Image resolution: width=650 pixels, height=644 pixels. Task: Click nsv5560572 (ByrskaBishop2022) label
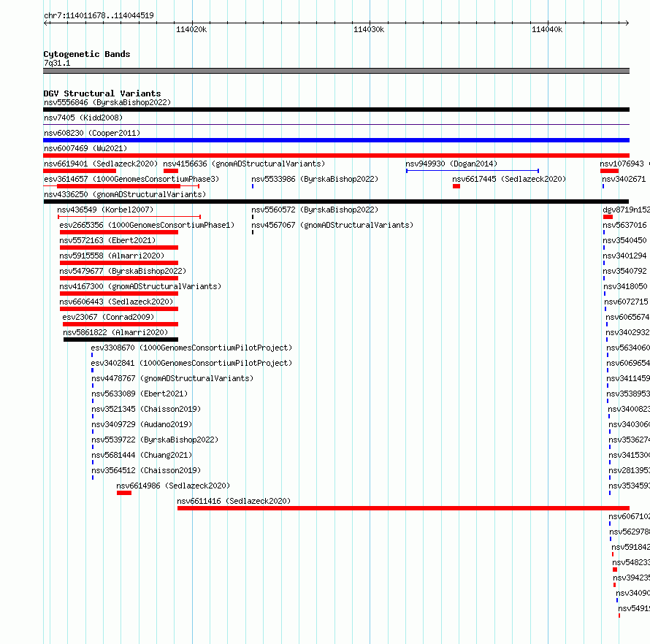coord(315,210)
